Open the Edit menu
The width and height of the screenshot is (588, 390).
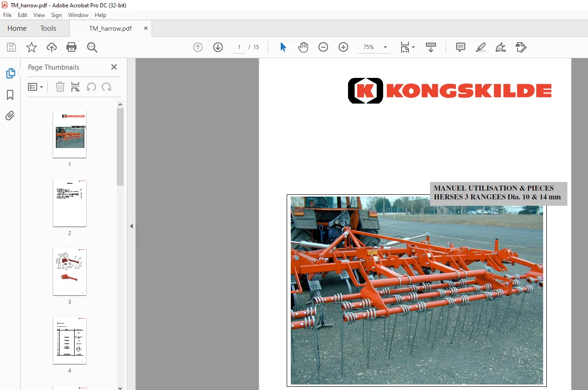22,15
